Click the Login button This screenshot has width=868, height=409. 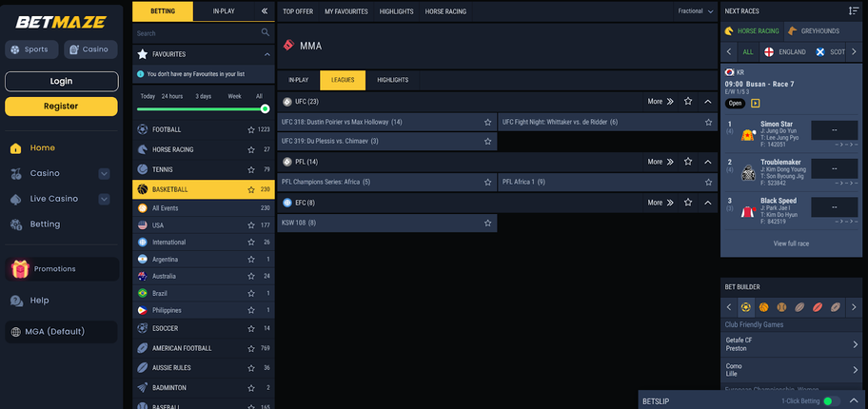tap(62, 82)
